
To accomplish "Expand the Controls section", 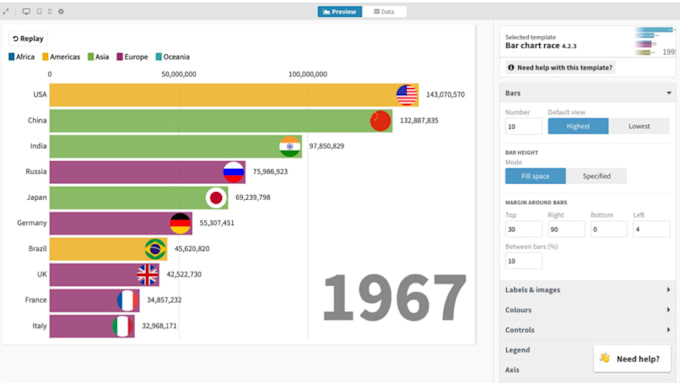I will (x=588, y=330).
